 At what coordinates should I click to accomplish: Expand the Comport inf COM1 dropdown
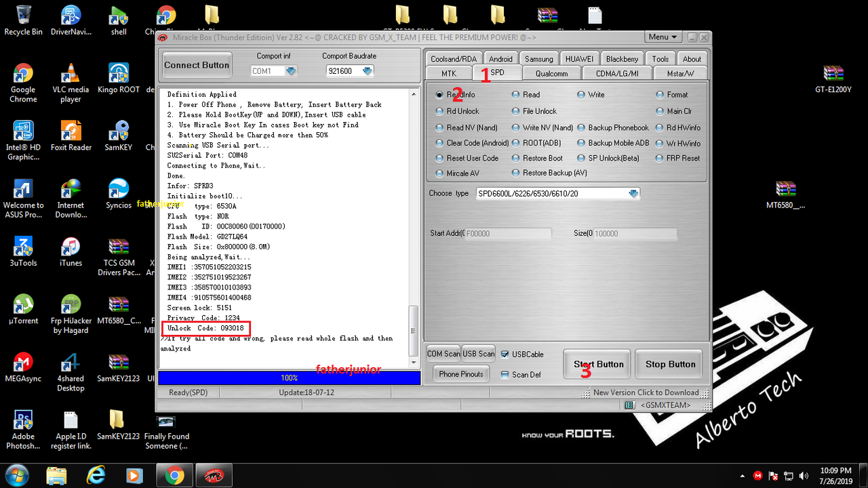[291, 71]
